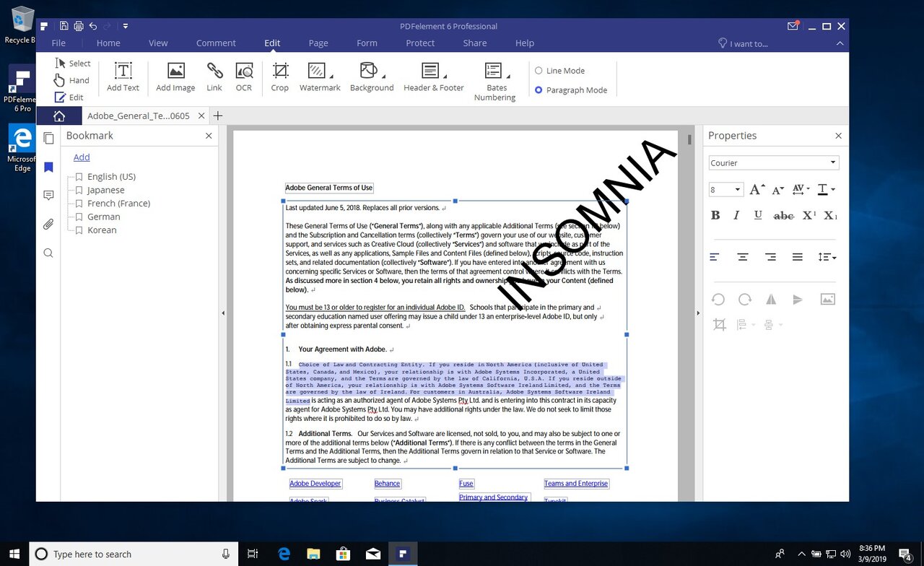The height and width of the screenshot is (566, 924).
Task: Decrease font size with the smaller A icon
Action: click(x=778, y=190)
